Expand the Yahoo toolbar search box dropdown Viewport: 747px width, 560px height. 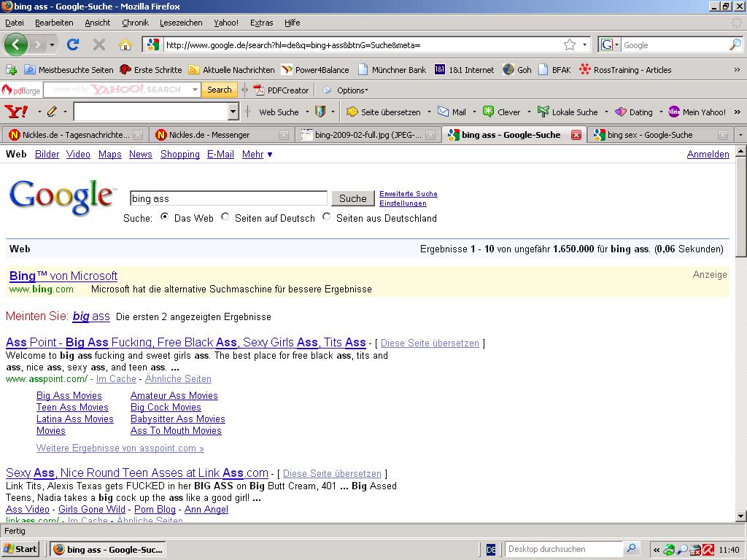pyautogui.click(x=233, y=112)
